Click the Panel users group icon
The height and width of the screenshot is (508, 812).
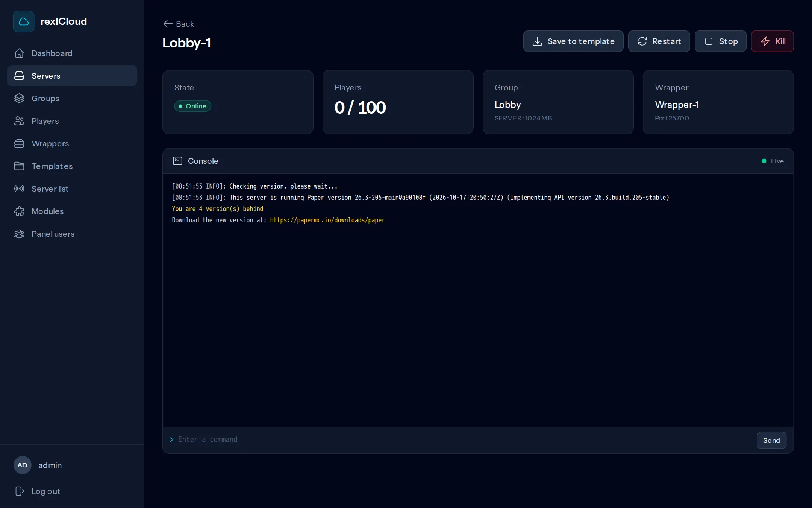pyautogui.click(x=19, y=234)
